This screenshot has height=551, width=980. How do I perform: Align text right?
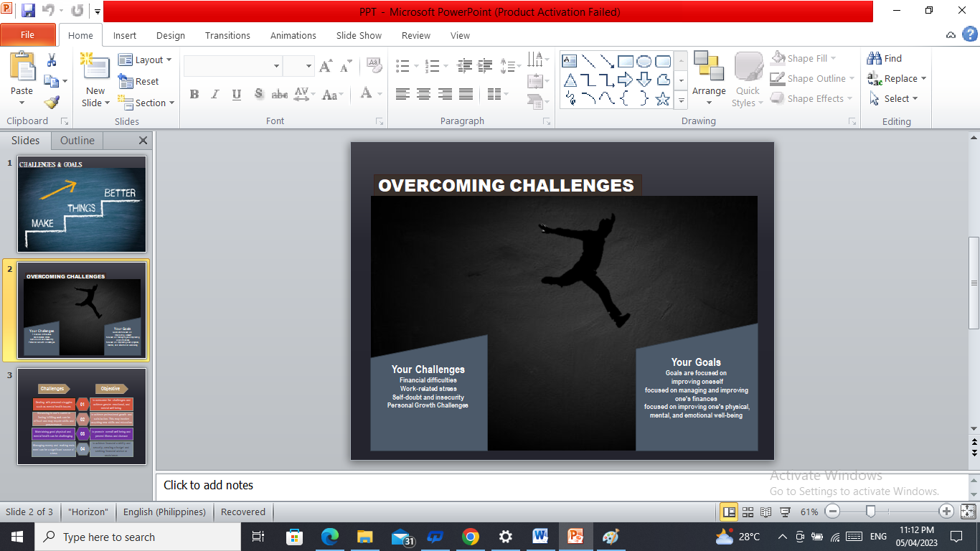[x=445, y=94]
